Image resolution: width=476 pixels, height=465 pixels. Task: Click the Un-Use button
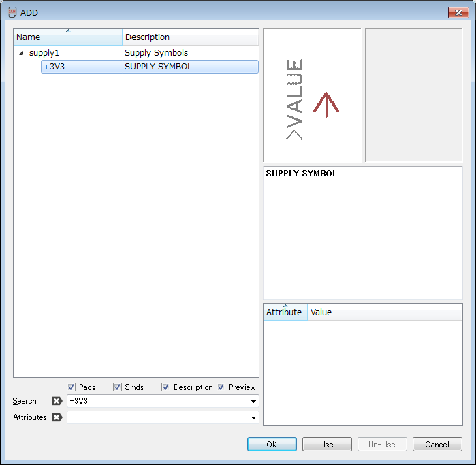click(382, 445)
